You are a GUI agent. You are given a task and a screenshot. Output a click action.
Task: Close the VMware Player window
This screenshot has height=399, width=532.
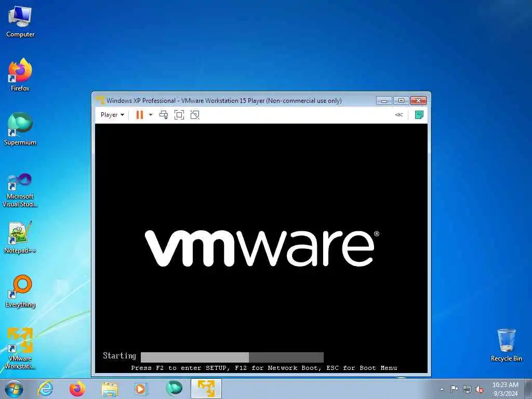(418, 100)
